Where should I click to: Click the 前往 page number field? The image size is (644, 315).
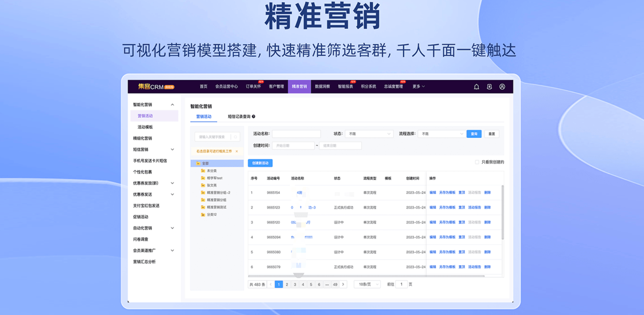(x=402, y=285)
